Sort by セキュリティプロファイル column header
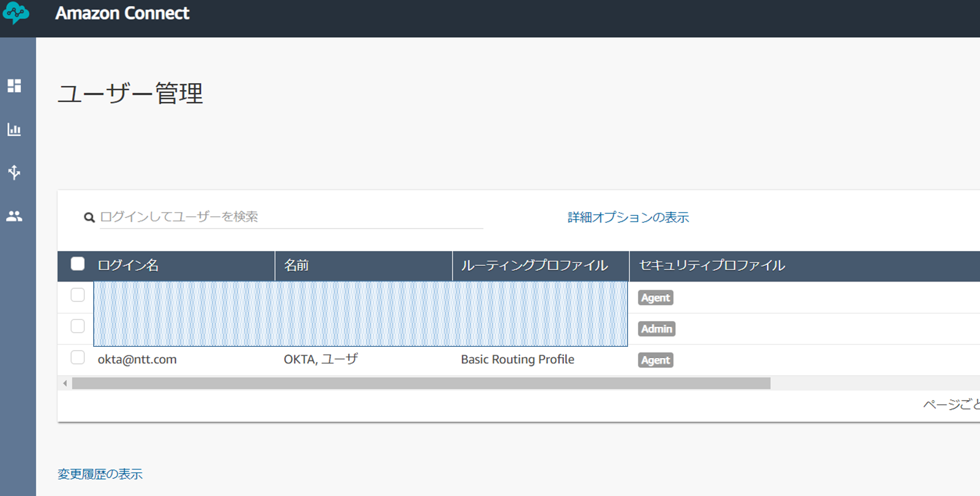This screenshot has width=980, height=496. 712,266
